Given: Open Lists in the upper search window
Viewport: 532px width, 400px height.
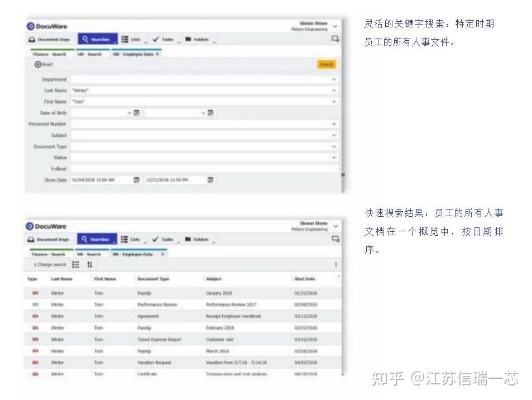Looking at the screenshot, I should 131,40.
